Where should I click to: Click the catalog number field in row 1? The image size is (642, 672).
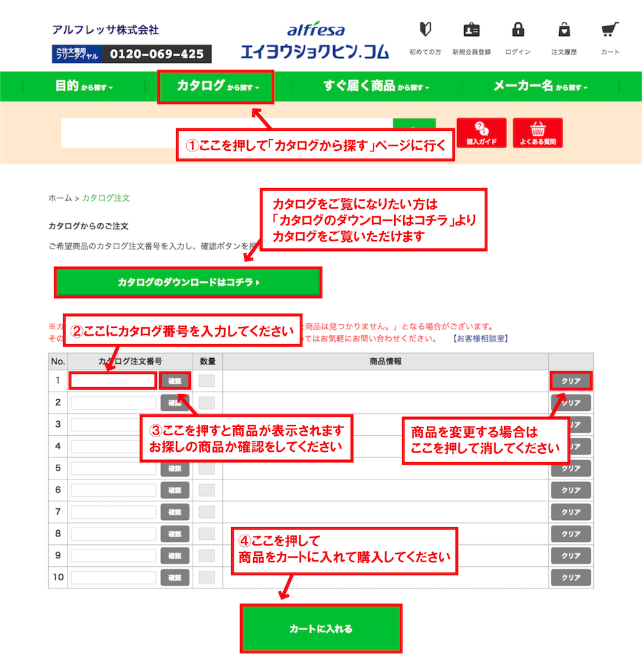coord(113,381)
